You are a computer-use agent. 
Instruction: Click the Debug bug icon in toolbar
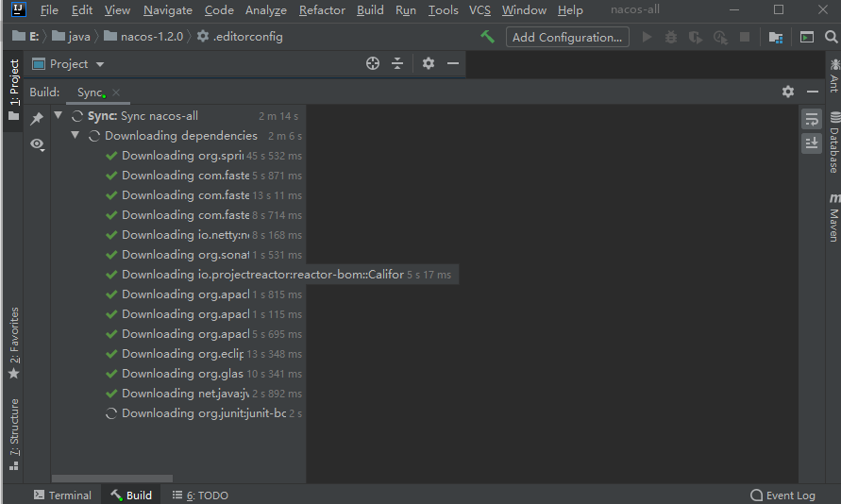[x=671, y=37]
